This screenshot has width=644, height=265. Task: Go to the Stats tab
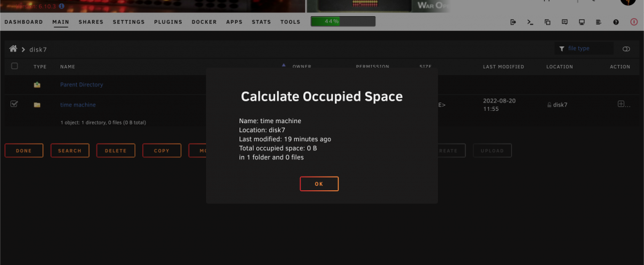pyautogui.click(x=261, y=22)
